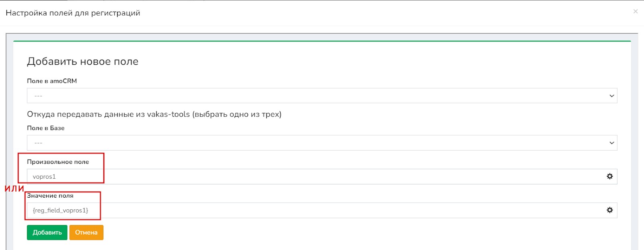Close the Настройка полей для регистраций dialog
Viewport: 644px width, 250px height.
click(635, 11)
